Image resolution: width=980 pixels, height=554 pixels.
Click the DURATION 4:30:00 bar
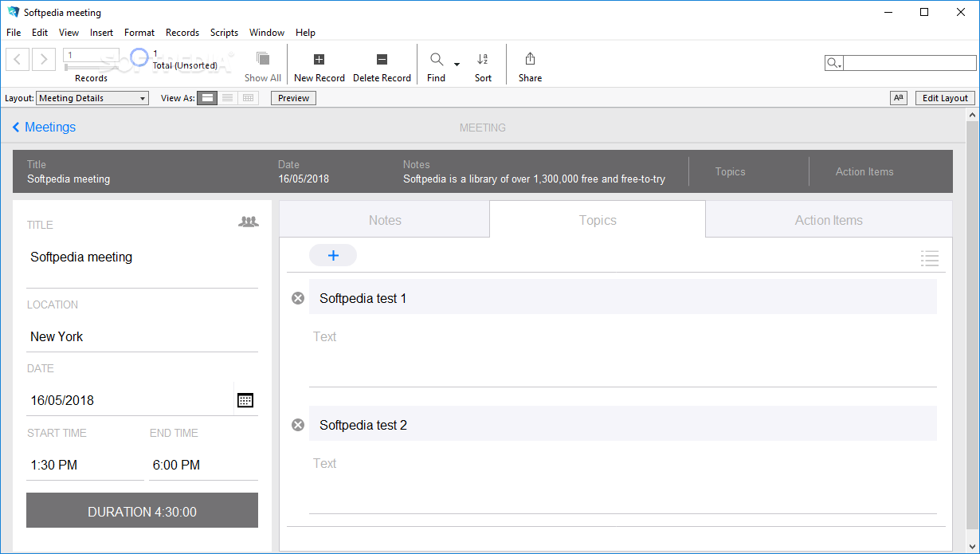coord(142,510)
